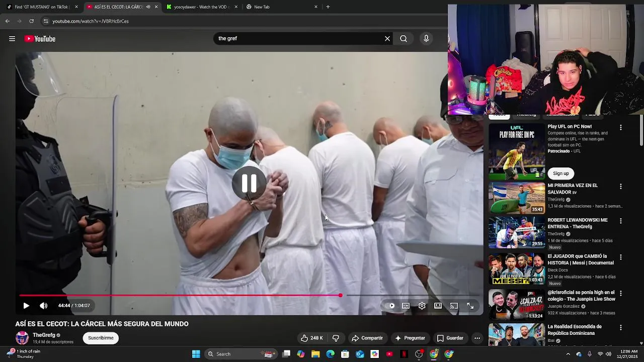The width and height of the screenshot is (644, 362).
Task: Open more actions three-dot menu under the video
Action: tap(477, 338)
